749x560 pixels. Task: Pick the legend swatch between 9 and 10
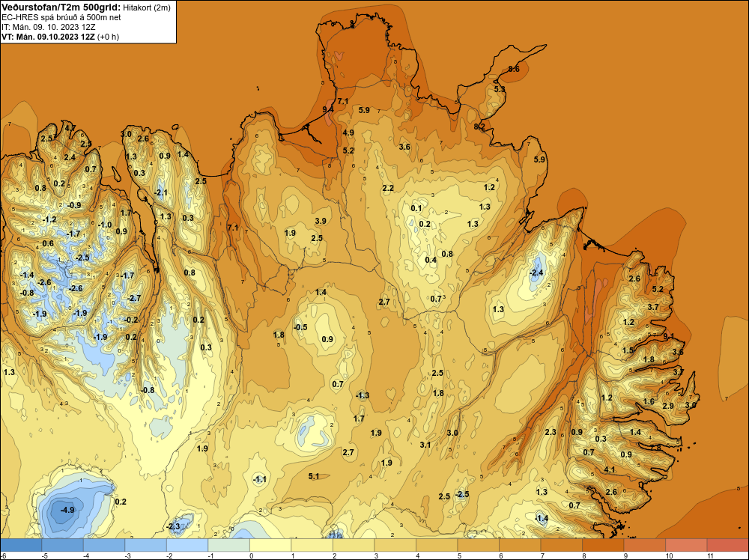pos(644,545)
